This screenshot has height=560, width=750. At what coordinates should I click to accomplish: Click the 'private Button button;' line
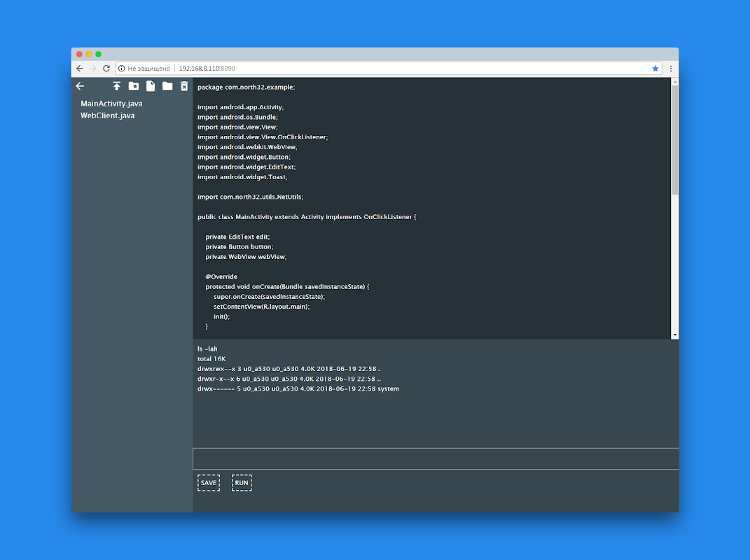pyautogui.click(x=239, y=247)
